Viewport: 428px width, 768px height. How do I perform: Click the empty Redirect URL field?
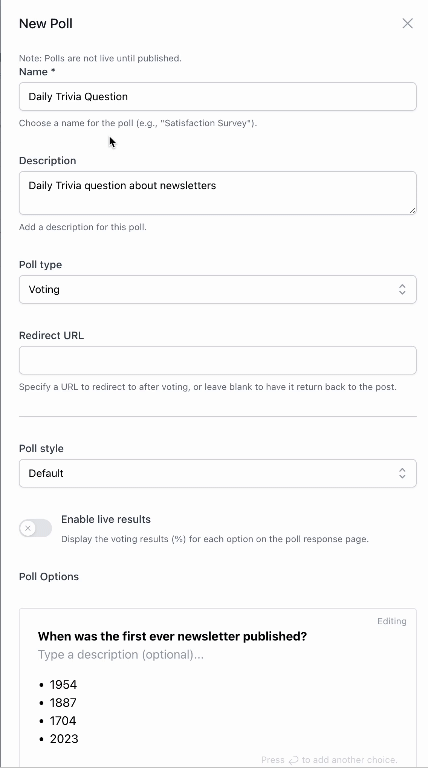pyautogui.click(x=218, y=360)
